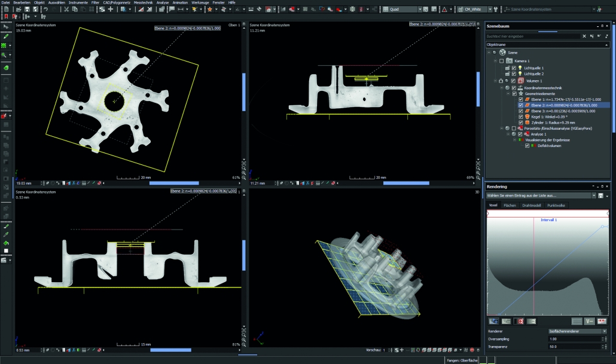Viewport: 616px width, 364px height.
Task: Open the Renderer Isoflächenrenderer dropdown
Action: click(x=604, y=331)
